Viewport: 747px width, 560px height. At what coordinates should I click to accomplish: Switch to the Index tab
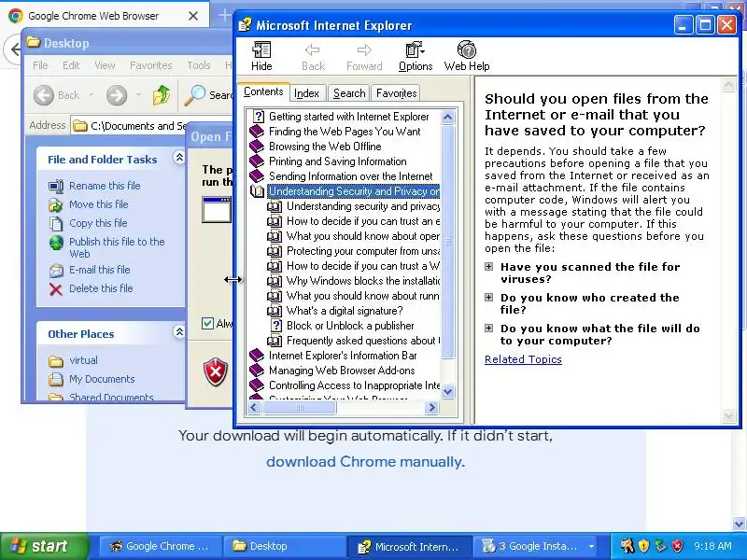306,93
